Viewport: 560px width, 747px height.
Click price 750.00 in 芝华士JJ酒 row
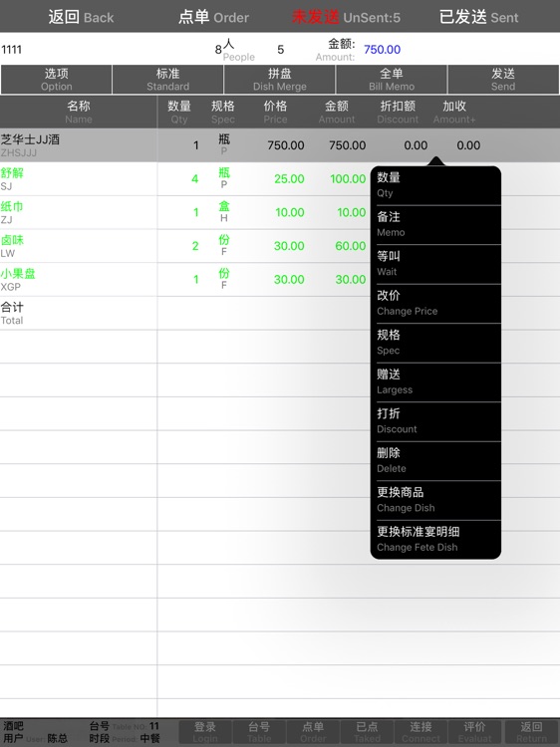[286, 145]
